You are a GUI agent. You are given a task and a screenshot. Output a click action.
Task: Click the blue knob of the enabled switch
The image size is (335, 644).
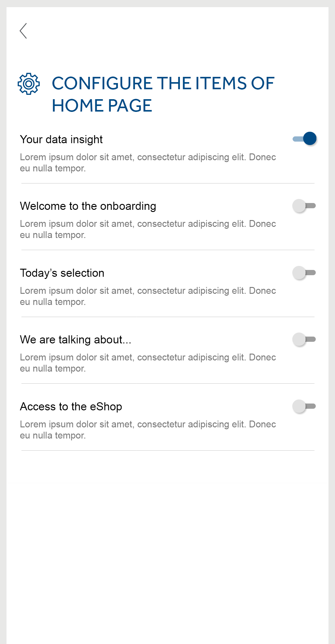click(x=310, y=139)
